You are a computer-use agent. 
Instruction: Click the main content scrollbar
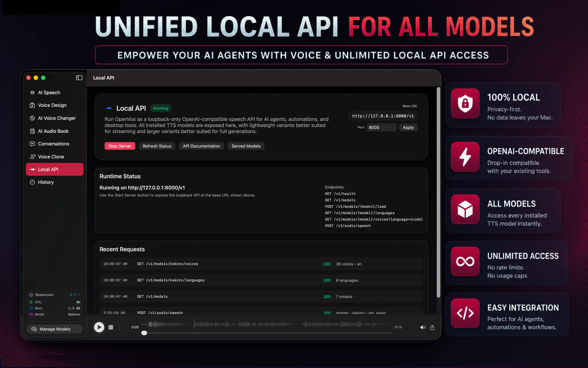coord(438,192)
